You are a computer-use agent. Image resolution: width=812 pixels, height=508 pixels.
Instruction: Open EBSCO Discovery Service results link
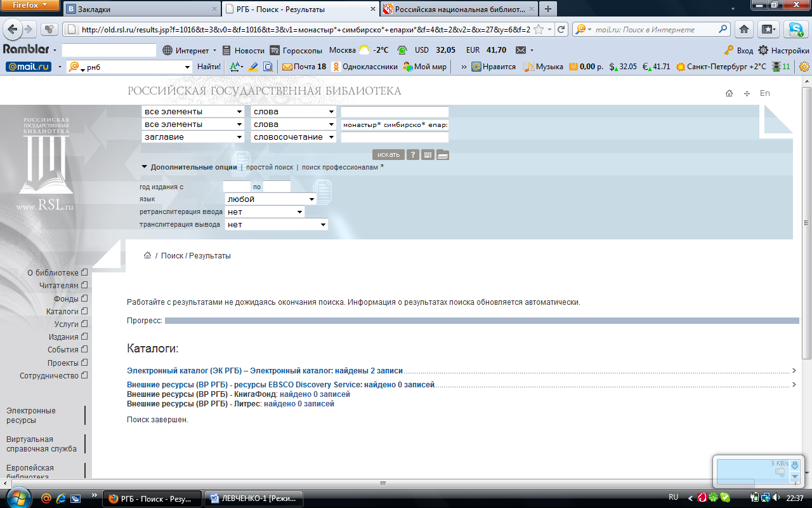(x=281, y=385)
